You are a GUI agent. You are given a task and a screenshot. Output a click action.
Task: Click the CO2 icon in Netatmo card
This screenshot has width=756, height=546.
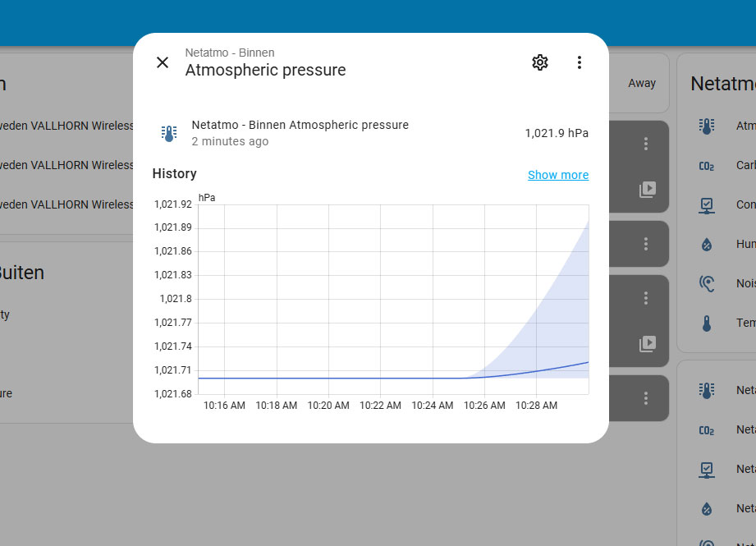pyautogui.click(x=707, y=166)
